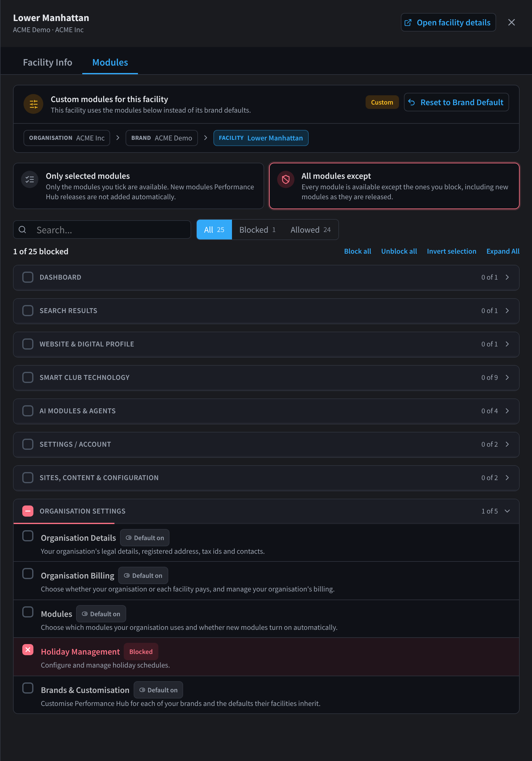Toggle the Organisation Settings partial checkbox
Viewport: 532px width, 761px height.
[28, 511]
